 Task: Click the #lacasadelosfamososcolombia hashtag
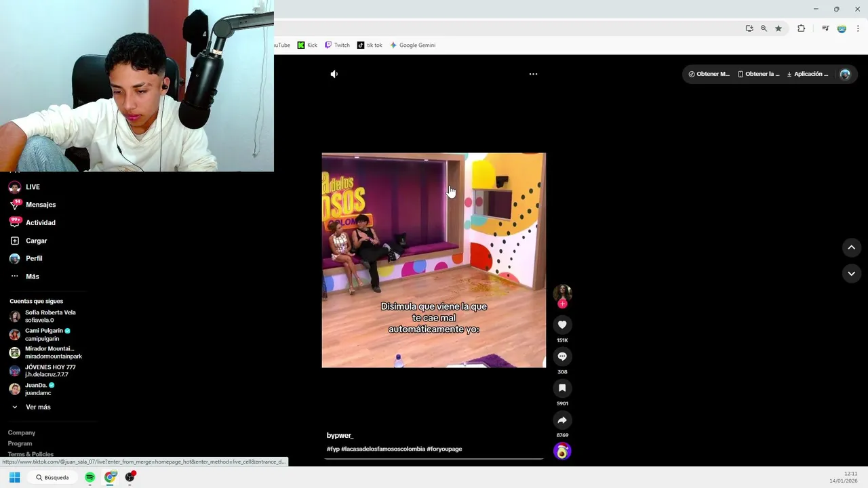coord(383,449)
